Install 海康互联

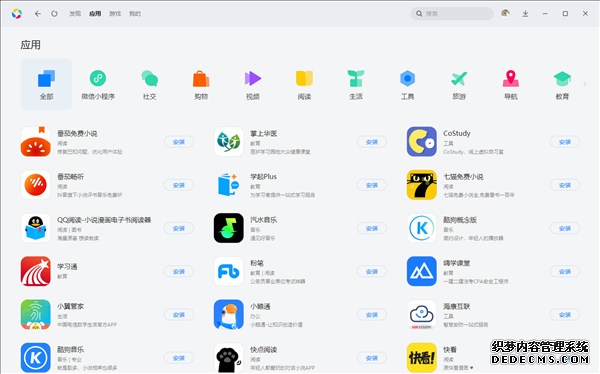(565, 315)
